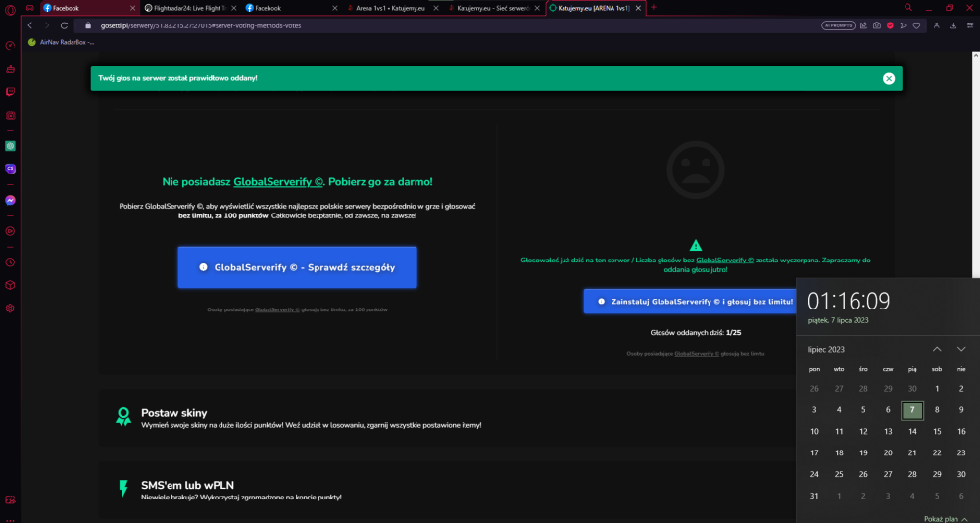Open Twitch in the sidebar
Image resolution: width=980 pixels, height=523 pixels.
(x=10, y=92)
